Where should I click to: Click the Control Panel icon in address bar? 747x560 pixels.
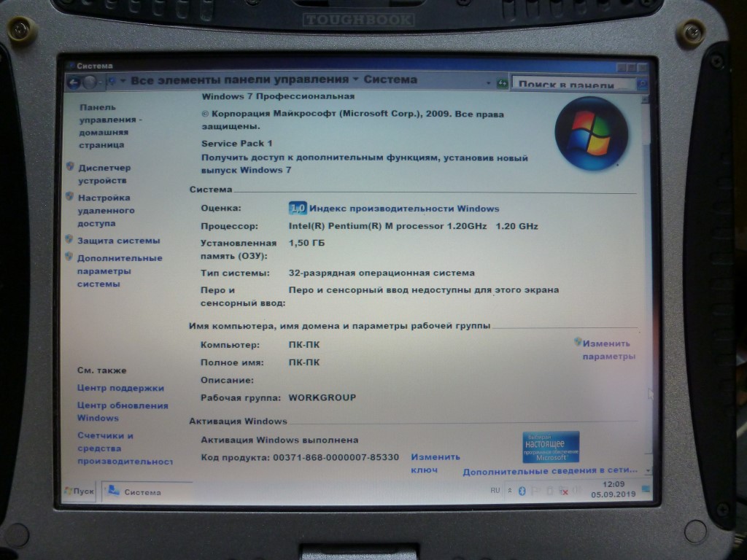click(x=112, y=82)
